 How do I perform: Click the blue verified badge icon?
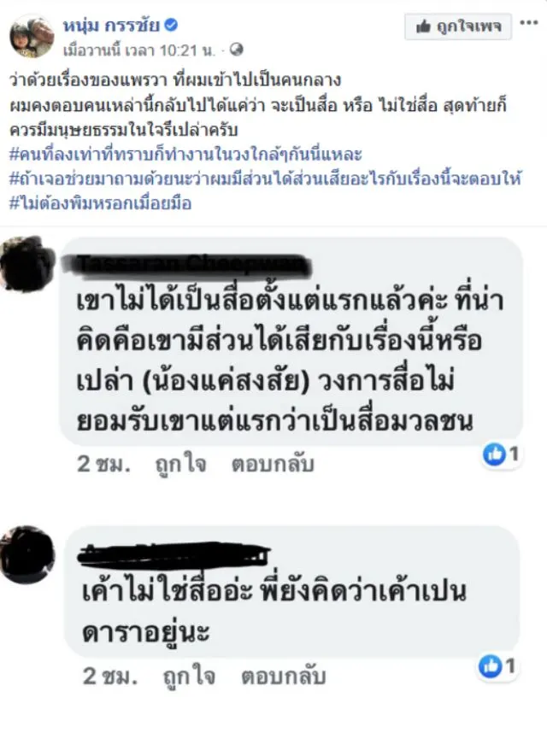[x=171, y=25]
